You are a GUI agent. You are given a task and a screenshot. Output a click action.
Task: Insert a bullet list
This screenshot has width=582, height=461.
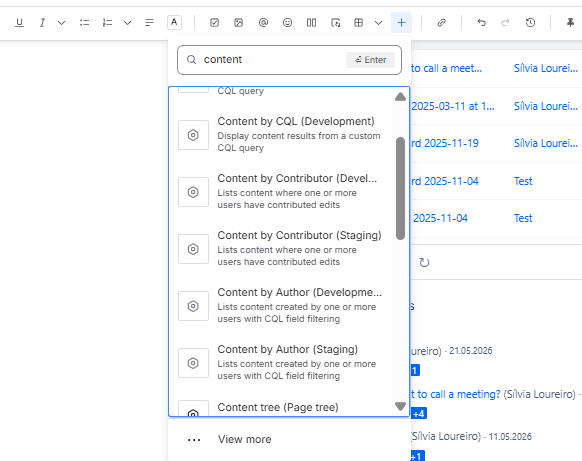click(84, 23)
